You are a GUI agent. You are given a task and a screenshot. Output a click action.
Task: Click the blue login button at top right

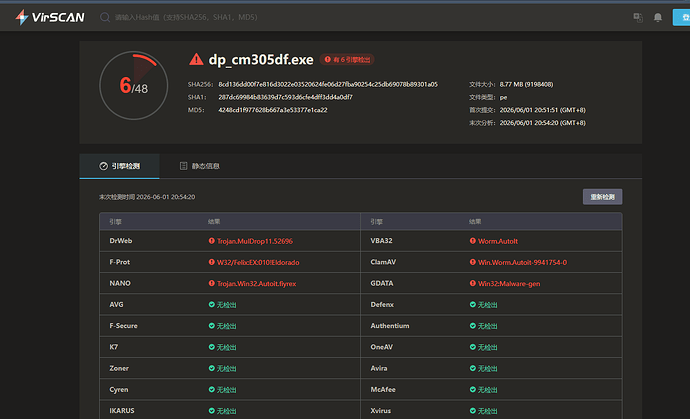(x=682, y=17)
